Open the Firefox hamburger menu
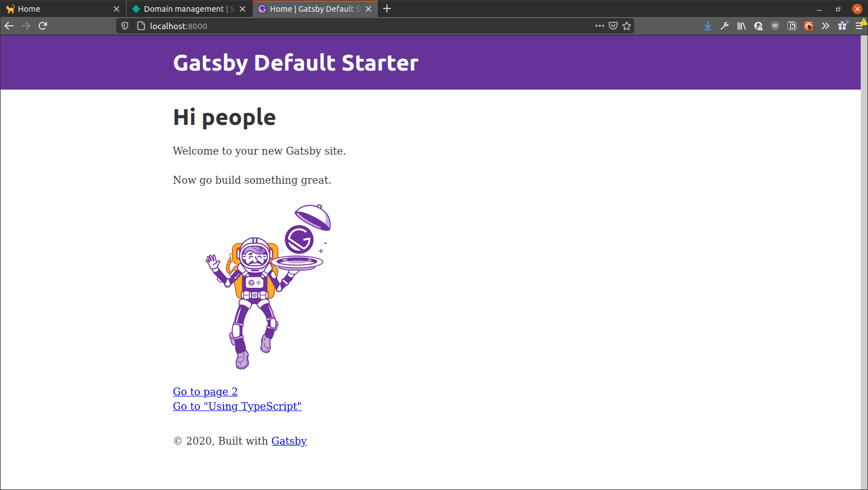This screenshot has width=868, height=490. point(859,26)
